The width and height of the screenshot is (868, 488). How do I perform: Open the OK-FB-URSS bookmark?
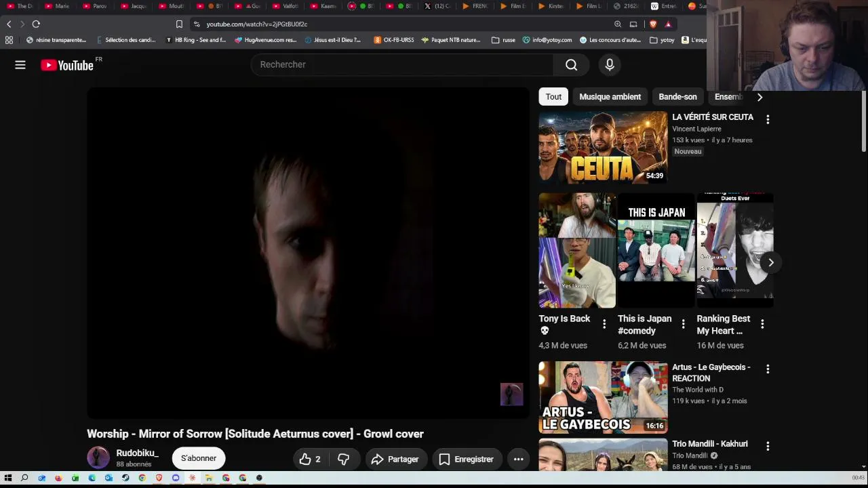pos(394,40)
